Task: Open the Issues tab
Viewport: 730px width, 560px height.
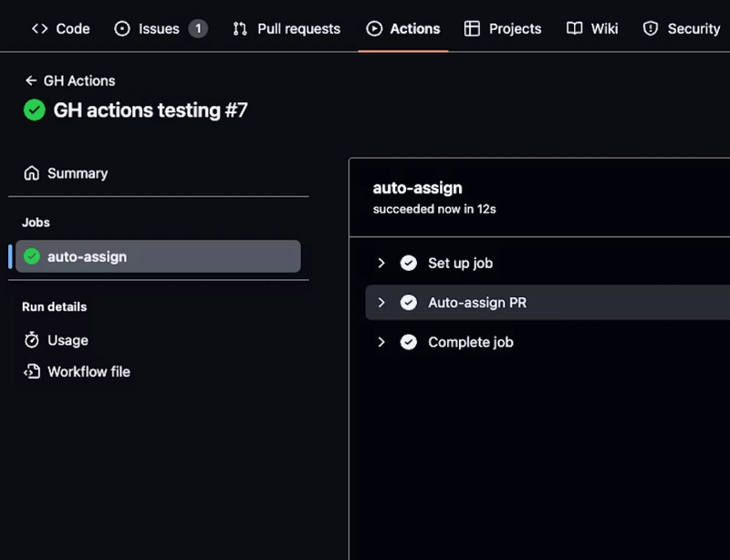Action: [x=161, y=29]
